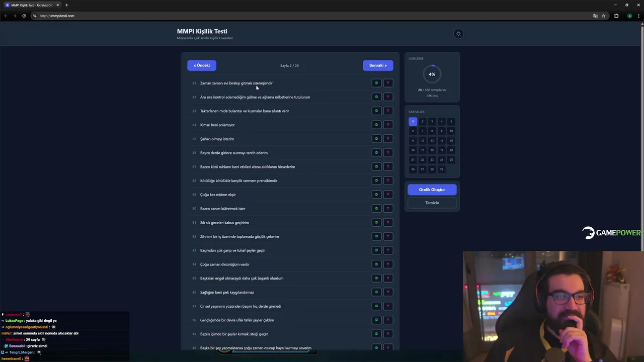644x362 pixels.
Task: Answer D for question 21 about leaving home
Action: 376,83
